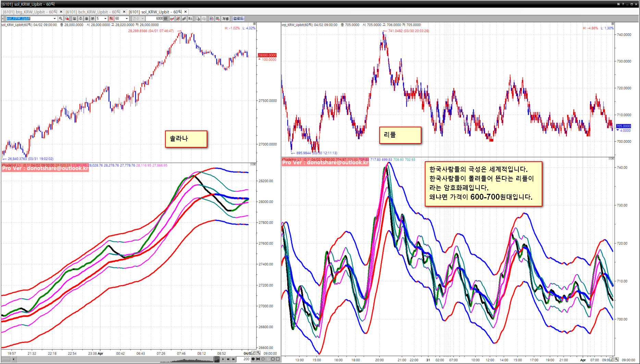Click the candlestick chart type icon

pyautogui.click(x=178, y=18)
